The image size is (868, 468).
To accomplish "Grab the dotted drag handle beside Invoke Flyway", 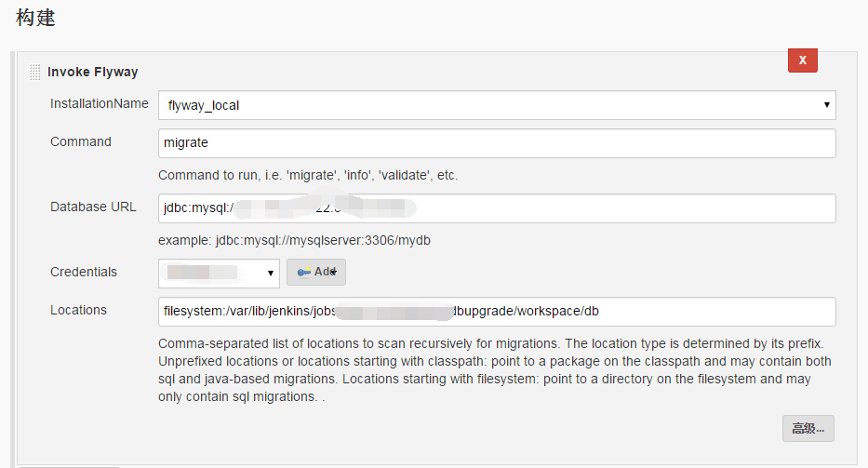I will tap(34, 72).
